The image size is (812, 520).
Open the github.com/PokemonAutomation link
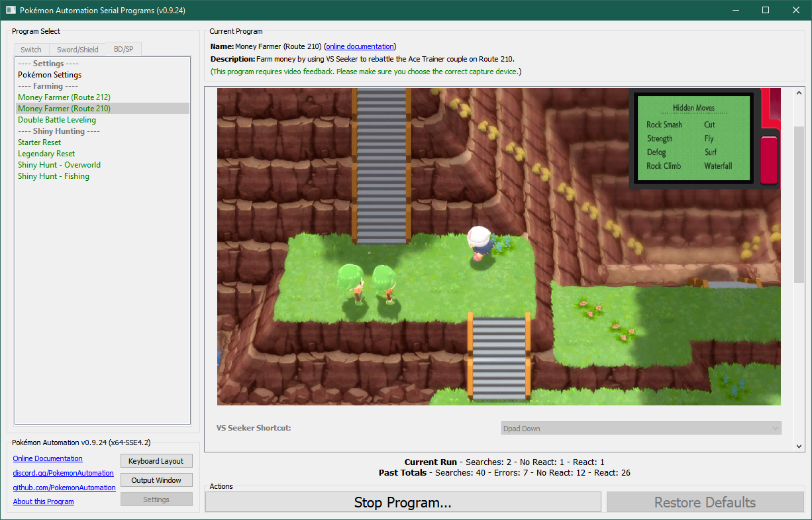click(64, 488)
